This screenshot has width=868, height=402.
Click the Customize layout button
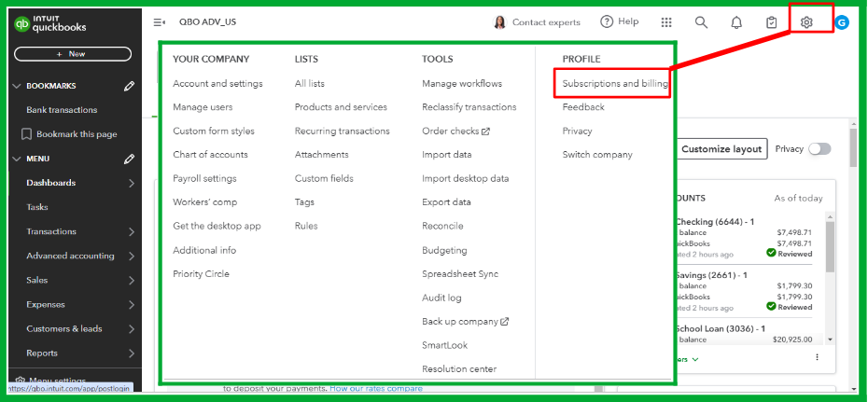click(721, 149)
